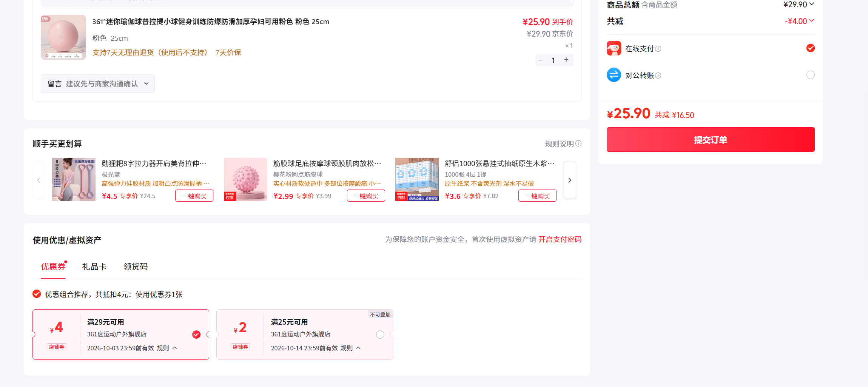Screen dimensions: 868x387
Task: Click info icon next to 在线支付
Action: (658, 49)
